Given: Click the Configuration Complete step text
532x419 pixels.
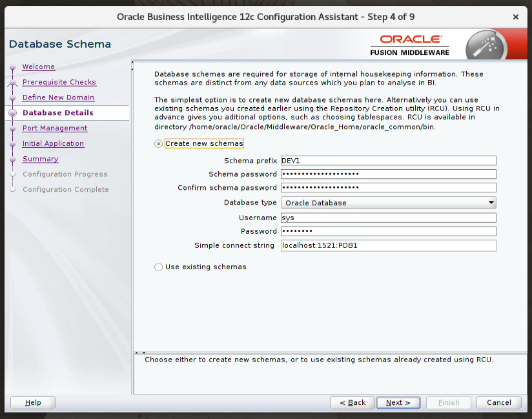Looking at the screenshot, I should [x=66, y=190].
